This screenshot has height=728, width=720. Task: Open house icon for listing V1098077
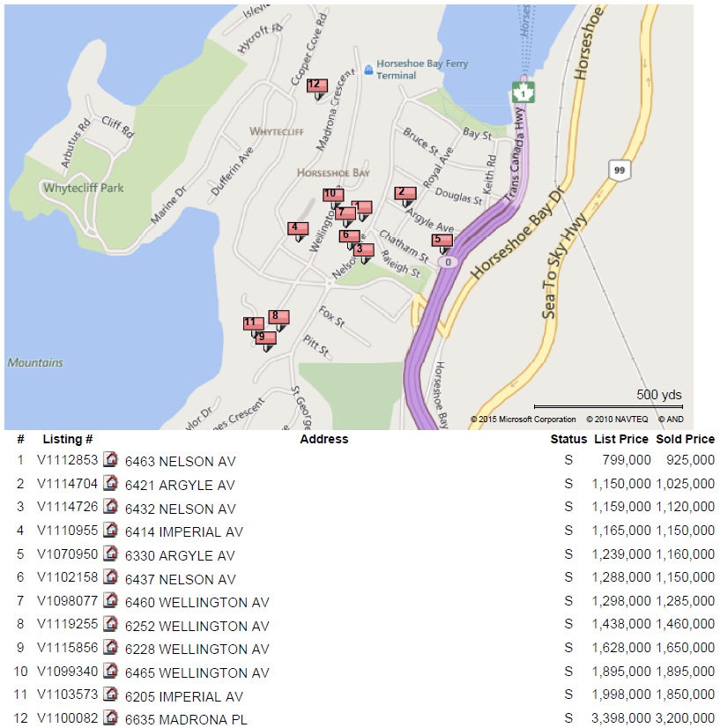[x=110, y=601]
